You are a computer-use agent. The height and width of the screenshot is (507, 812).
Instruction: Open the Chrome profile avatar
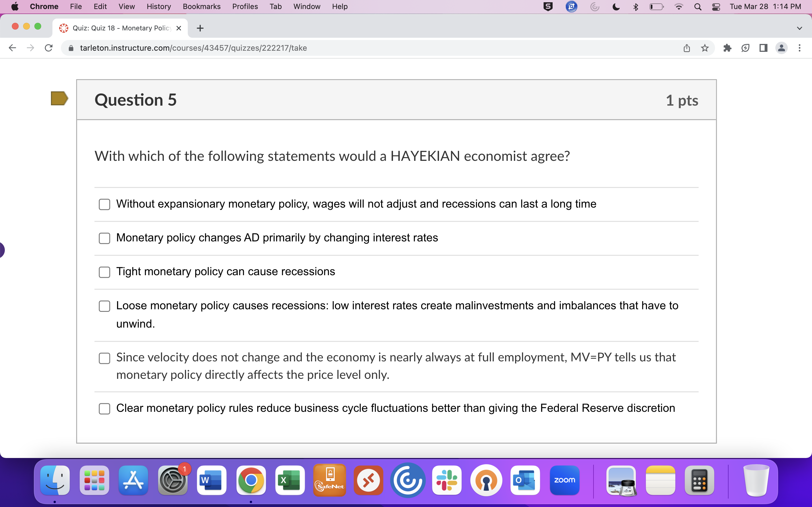coord(782,48)
